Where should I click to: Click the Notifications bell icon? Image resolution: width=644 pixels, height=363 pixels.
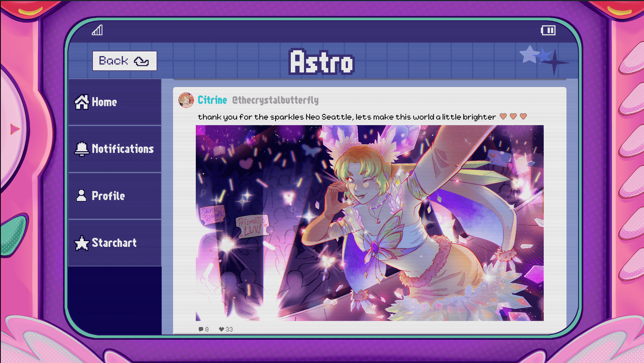(x=82, y=149)
